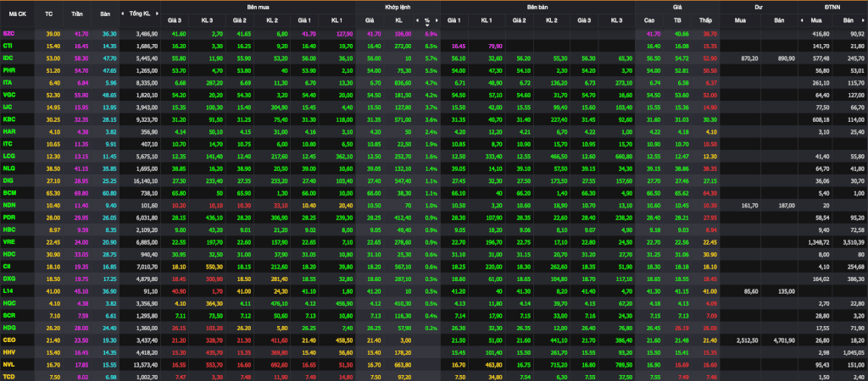Open stock symbol NVL
The height and width of the screenshot is (381, 868).
coord(8,363)
